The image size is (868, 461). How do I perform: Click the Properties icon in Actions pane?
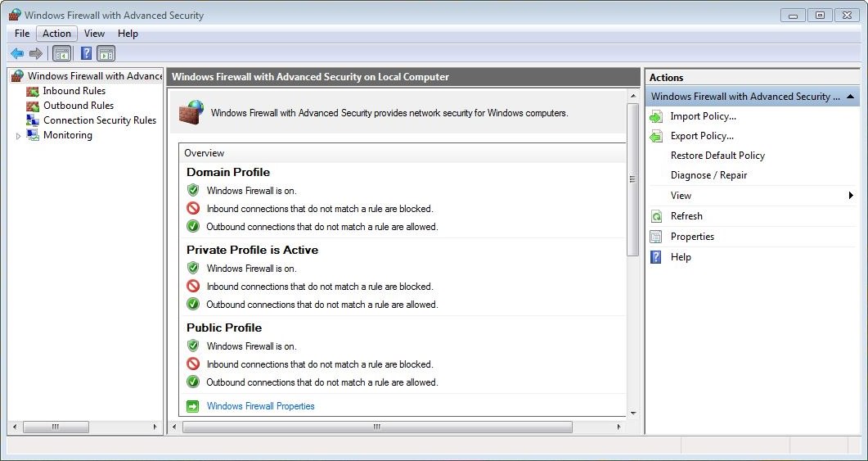(x=656, y=237)
